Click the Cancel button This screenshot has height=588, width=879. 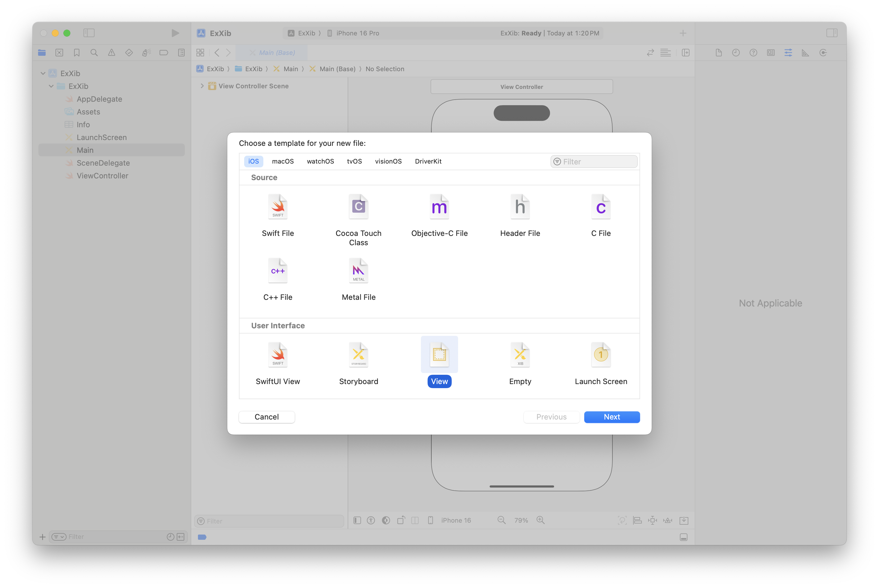[266, 417]
